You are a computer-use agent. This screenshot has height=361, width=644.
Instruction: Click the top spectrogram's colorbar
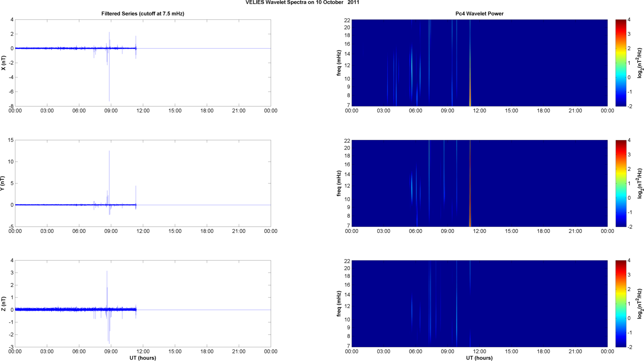pyautogui.click(x=620, y=63)
